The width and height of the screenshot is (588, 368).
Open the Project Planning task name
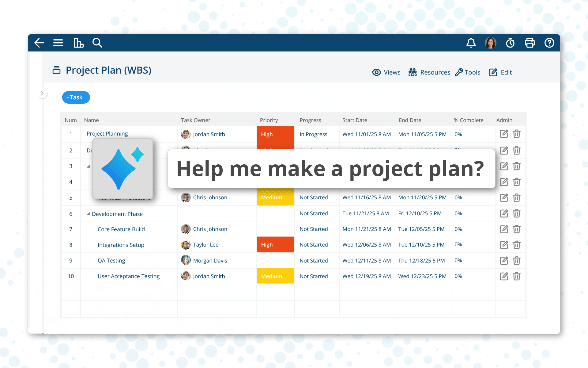[107, 134]
